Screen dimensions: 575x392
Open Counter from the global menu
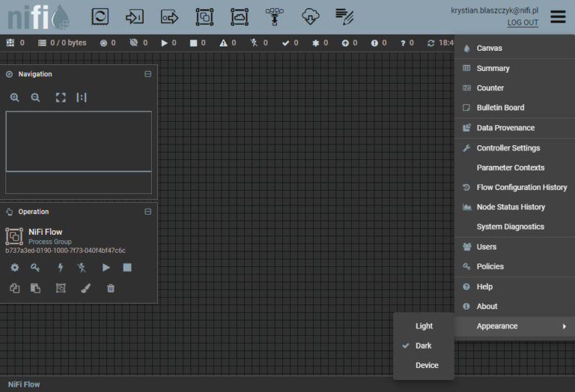514,88
